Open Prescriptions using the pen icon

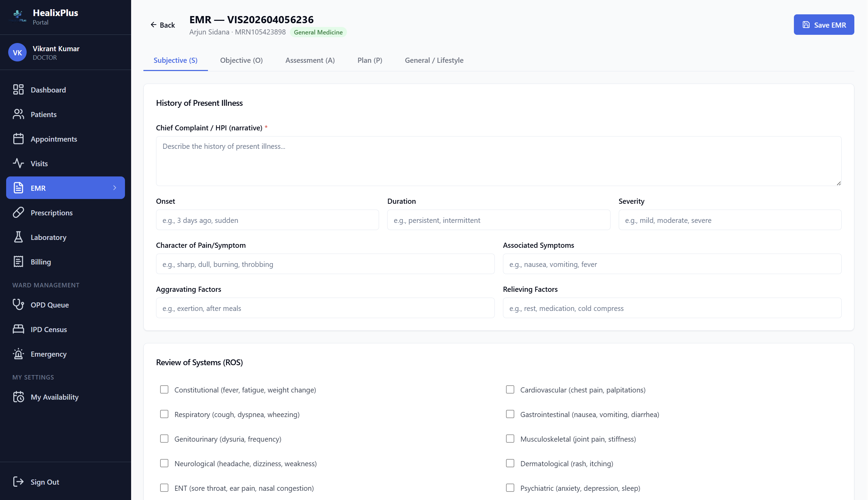pyautogui.click(x=18, y=213)
